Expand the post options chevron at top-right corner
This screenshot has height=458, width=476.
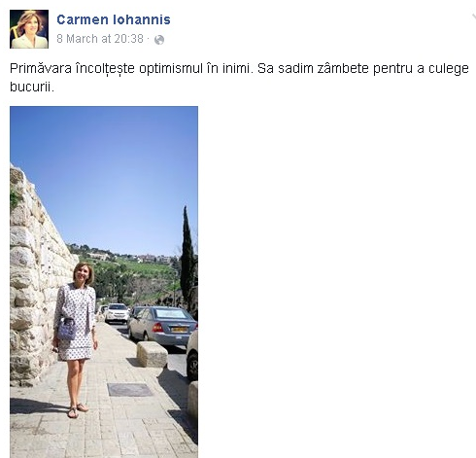pos(474,17)
